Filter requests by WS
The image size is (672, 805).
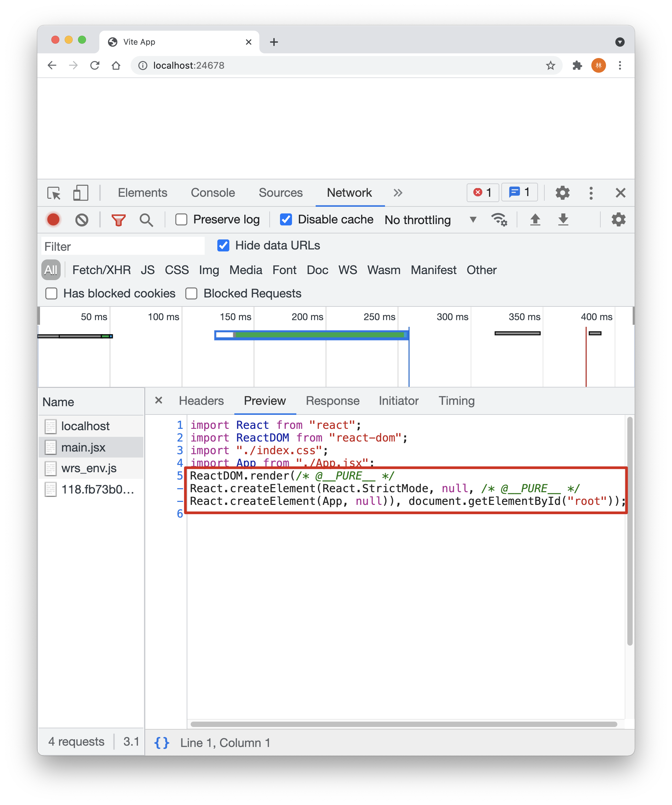(x=347, y=270)
